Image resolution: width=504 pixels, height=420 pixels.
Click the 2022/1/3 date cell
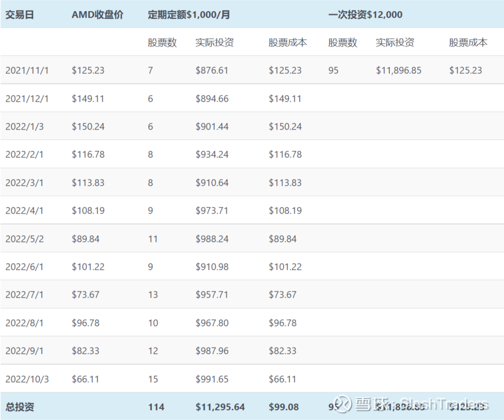tap(24, 127)
